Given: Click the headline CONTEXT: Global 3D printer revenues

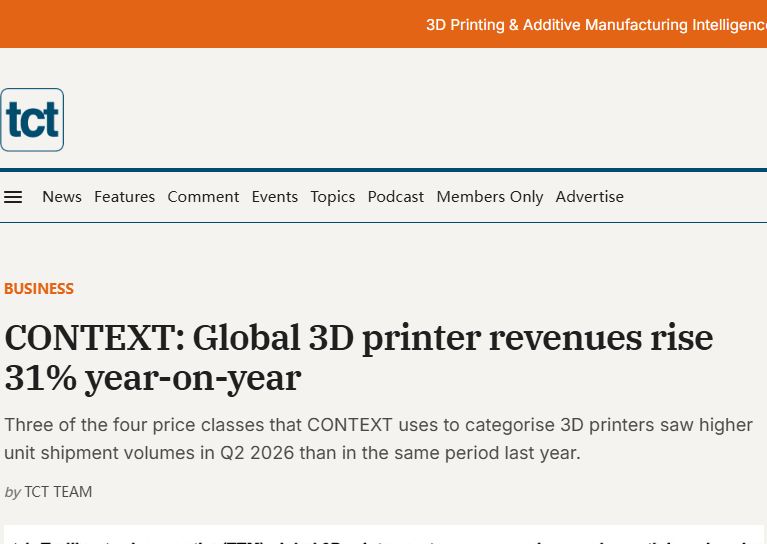Looking at the screenshot, I should 359,358.
